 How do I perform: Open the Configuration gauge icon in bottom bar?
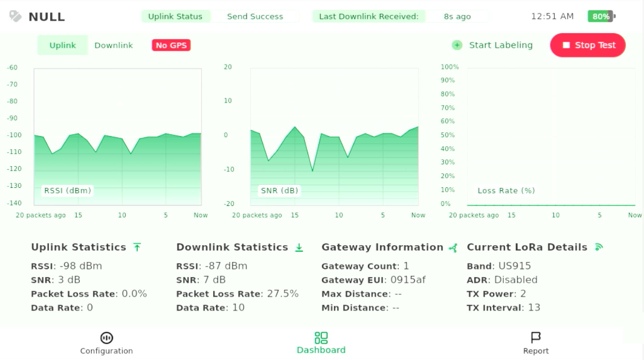click(x=106, y=338)
